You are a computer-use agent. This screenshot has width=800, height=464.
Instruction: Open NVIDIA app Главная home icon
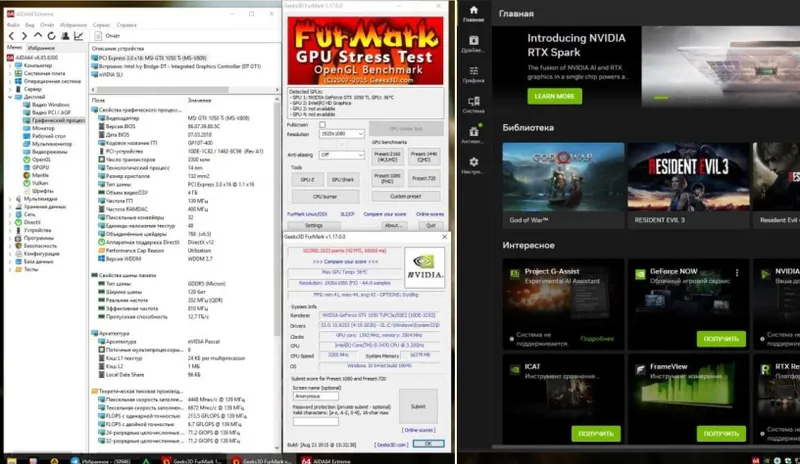[473, 14]
